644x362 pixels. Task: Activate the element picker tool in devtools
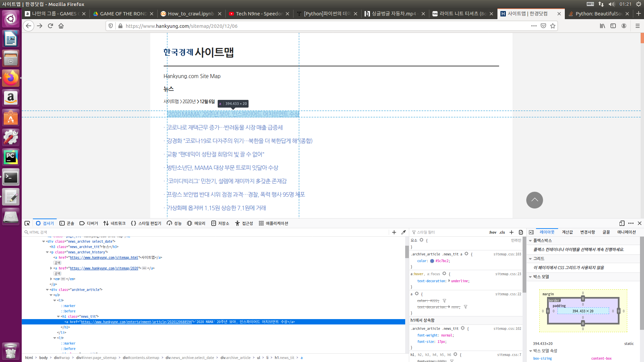[27, 223]
